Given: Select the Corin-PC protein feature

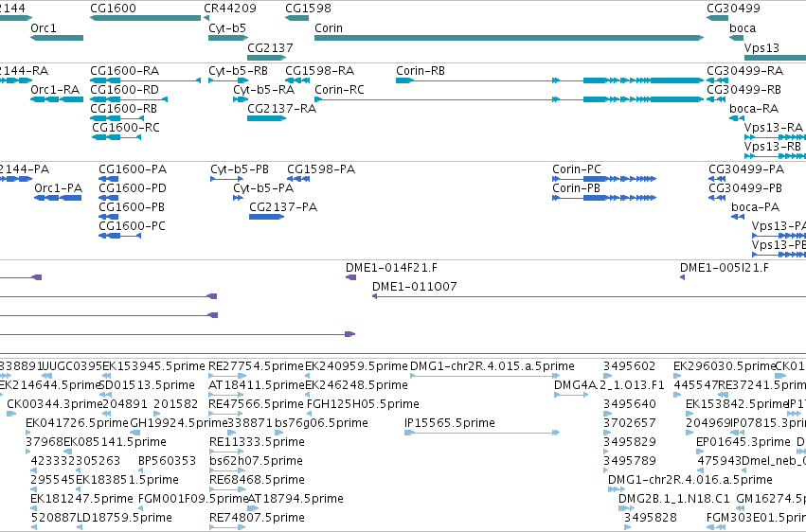Looking at the screenshot, I should coord(604,179).
